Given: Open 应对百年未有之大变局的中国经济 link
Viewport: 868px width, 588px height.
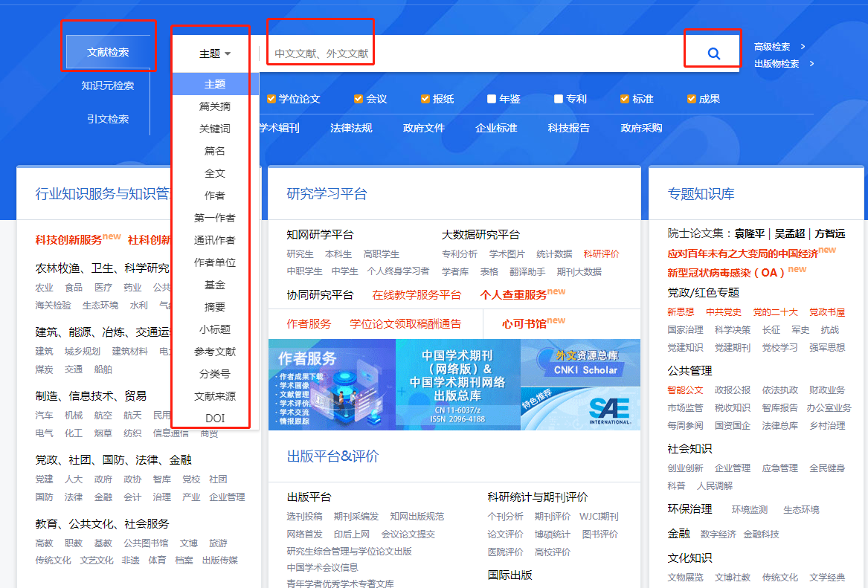Looking at the screenshot, I should point(742,253).
